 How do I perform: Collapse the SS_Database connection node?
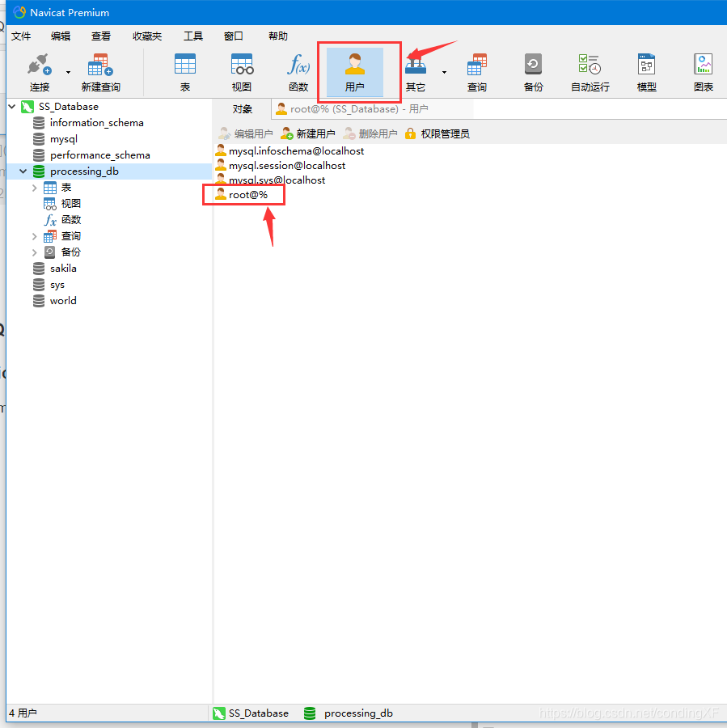tap(12, 106)
